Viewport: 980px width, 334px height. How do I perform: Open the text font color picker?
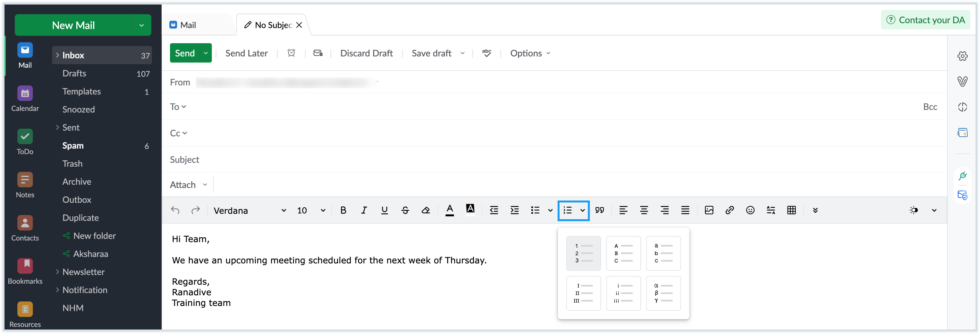tap(449, 210)
